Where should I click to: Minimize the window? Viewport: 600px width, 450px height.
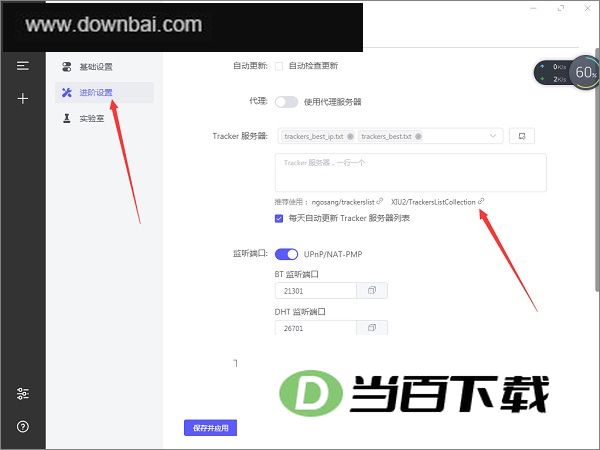tap(533, 8)
